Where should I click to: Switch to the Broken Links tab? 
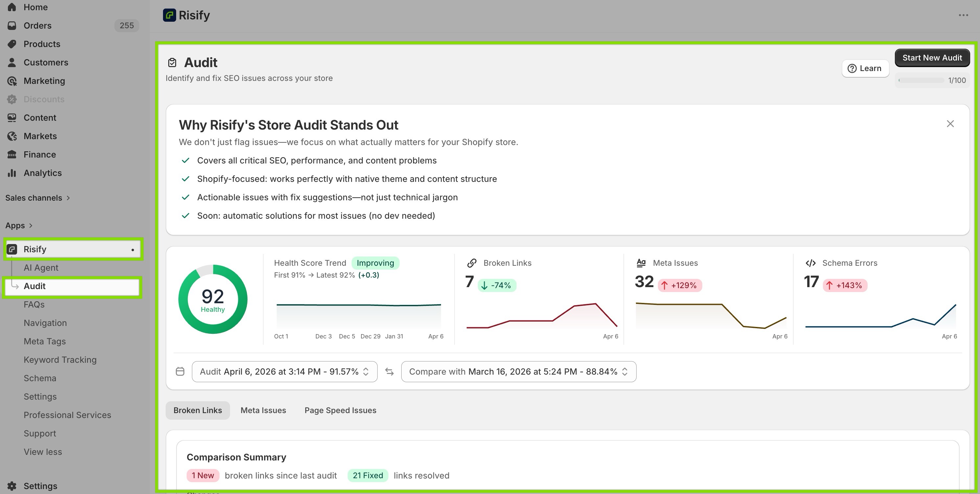[198, 410]
